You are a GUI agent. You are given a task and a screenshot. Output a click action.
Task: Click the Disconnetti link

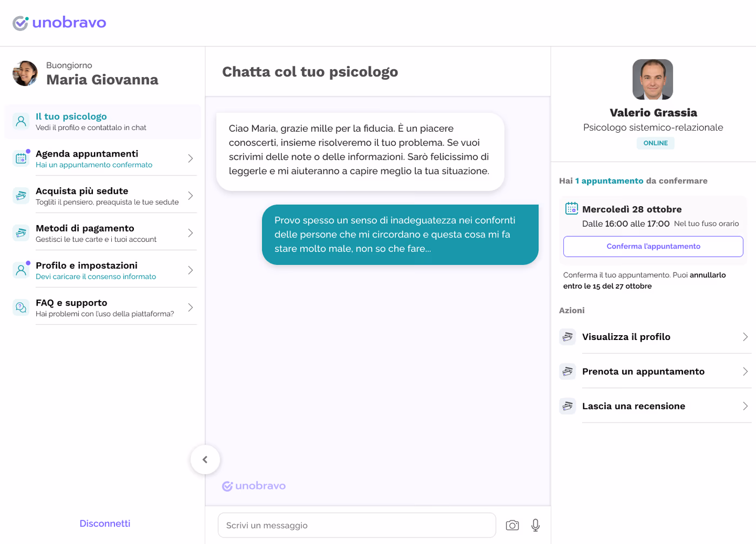[x=104, y=523]
